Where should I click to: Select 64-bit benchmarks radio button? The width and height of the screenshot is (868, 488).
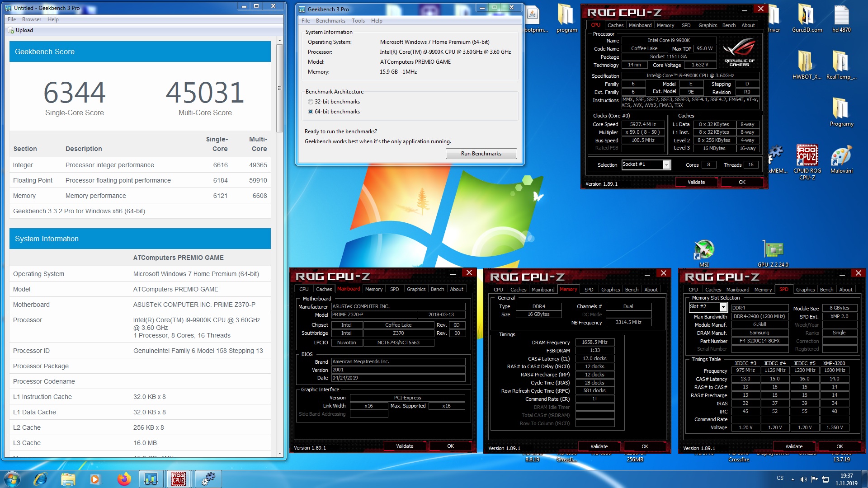311,112
